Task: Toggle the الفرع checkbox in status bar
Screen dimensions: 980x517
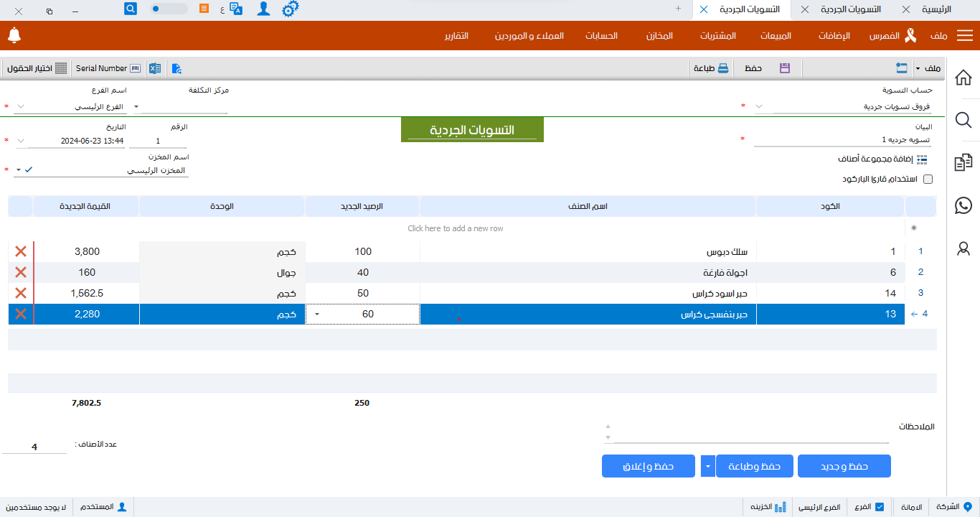Action: coord(880,506)
